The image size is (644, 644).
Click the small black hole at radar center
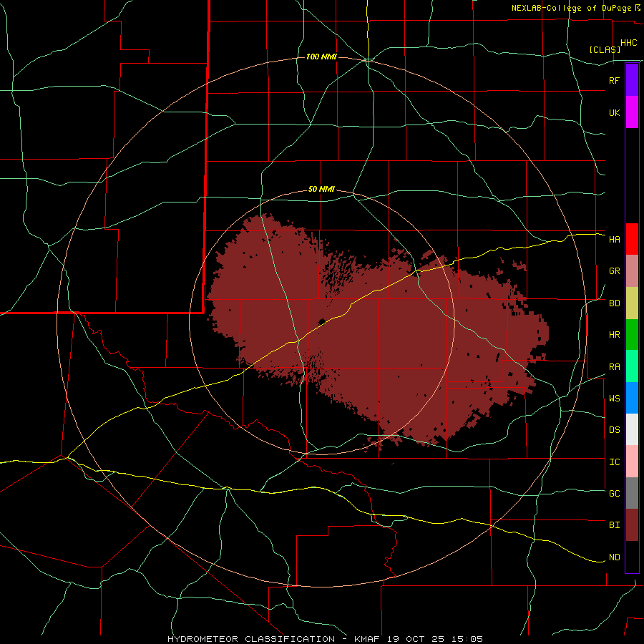[321, 321]
